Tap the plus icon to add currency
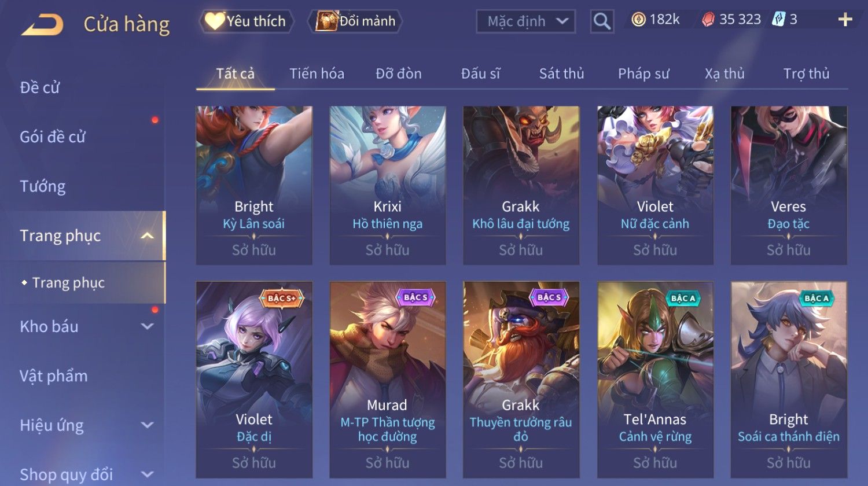868x486 pixels. [845, 20]
